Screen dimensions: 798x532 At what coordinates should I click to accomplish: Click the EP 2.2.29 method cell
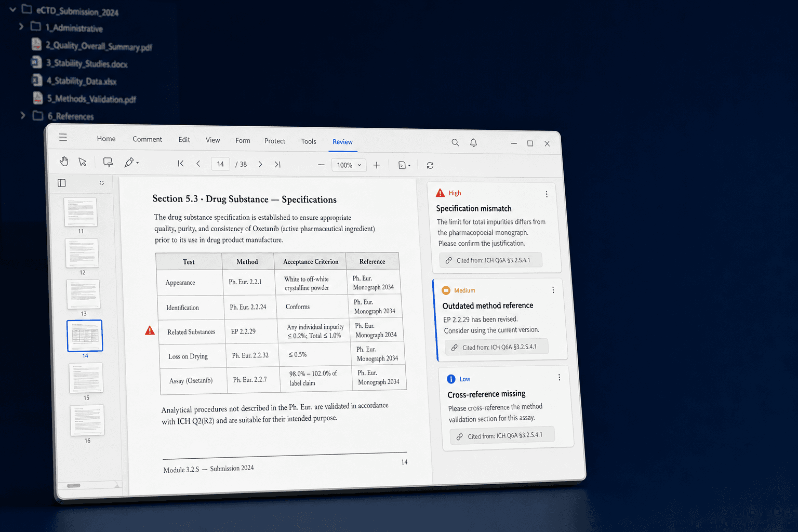coord(251,331)
